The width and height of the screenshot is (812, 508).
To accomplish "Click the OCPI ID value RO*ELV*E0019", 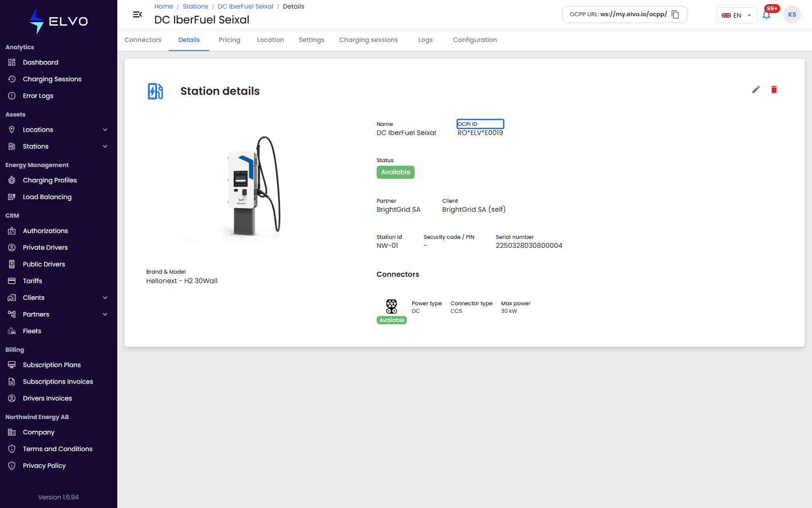I will pyautogui.click(x=480, y=133).
